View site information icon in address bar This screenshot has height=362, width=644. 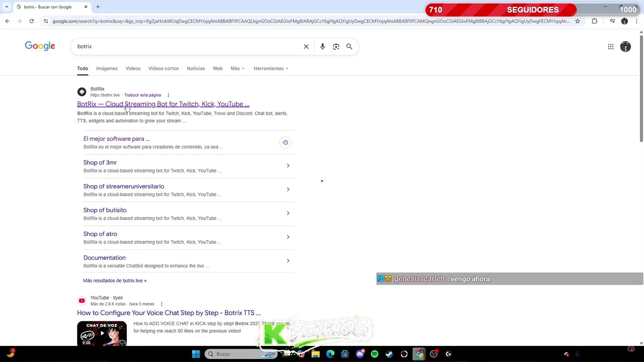[46, 21]
